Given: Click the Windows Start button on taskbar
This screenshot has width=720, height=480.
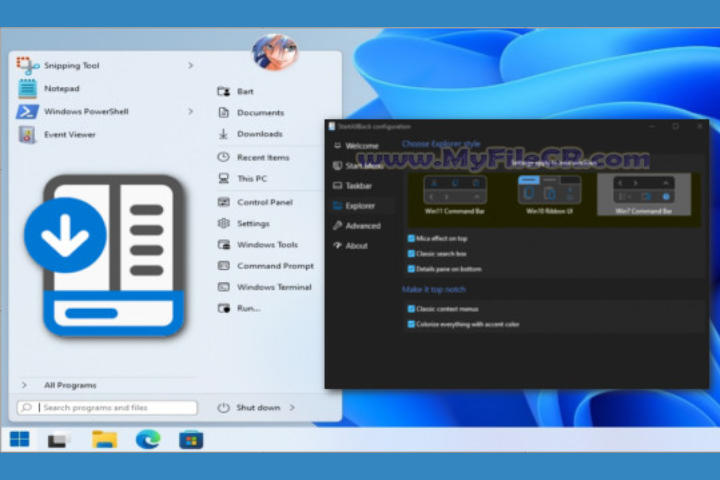Looking at the screenshot, I should coord(20,440).
